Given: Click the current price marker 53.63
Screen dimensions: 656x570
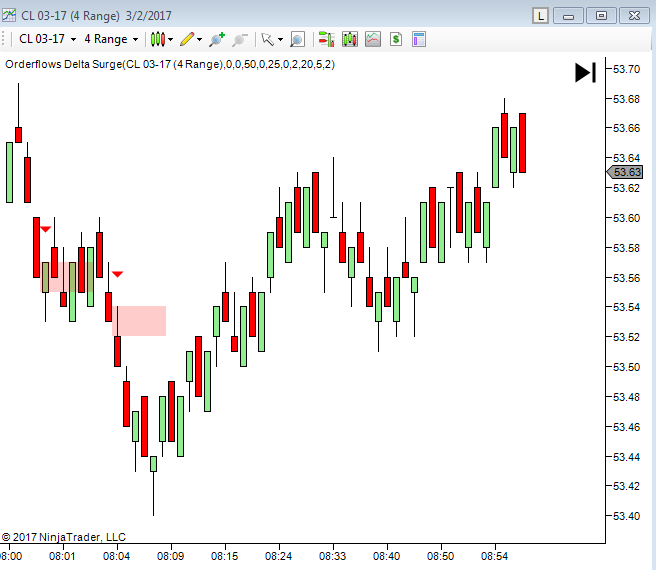Looking at the screenshot, I should point(625,172).
